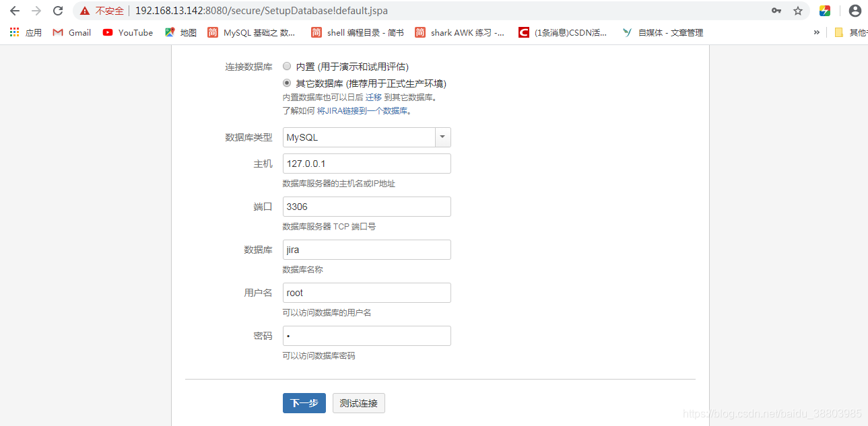This screenshot has width=868, height=426.
Task: Focus the 主机 field with 127.0.0.1
Action: (x=367, y=164)
